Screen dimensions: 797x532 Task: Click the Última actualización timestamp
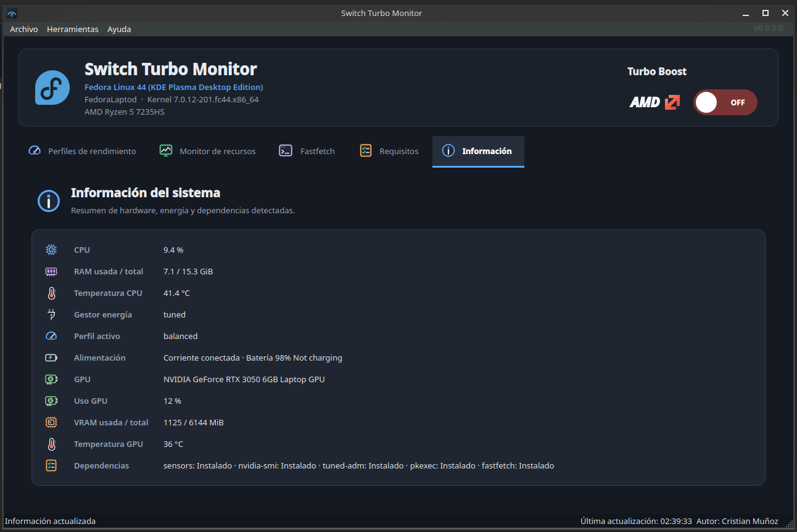[x=636, y=521]
